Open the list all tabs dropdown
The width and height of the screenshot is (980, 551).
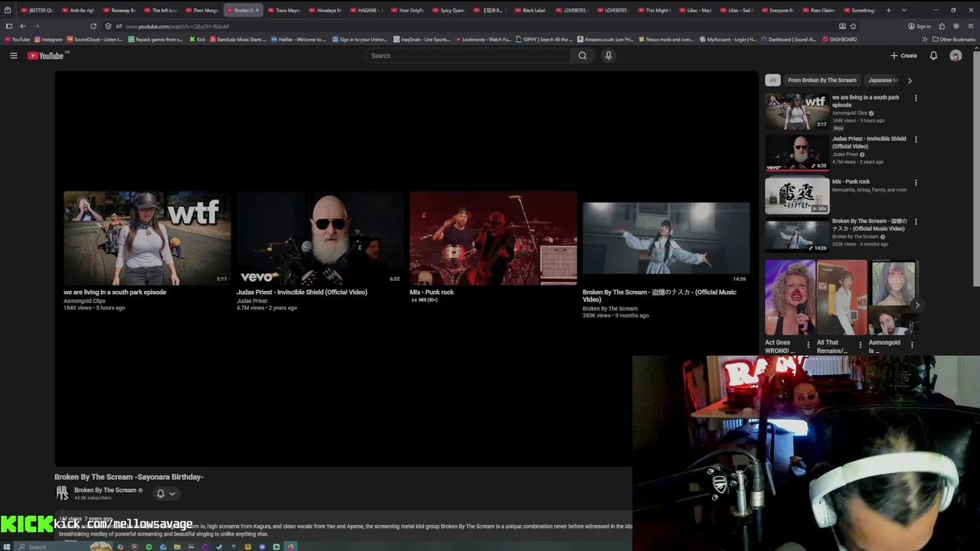pos(904,10)
